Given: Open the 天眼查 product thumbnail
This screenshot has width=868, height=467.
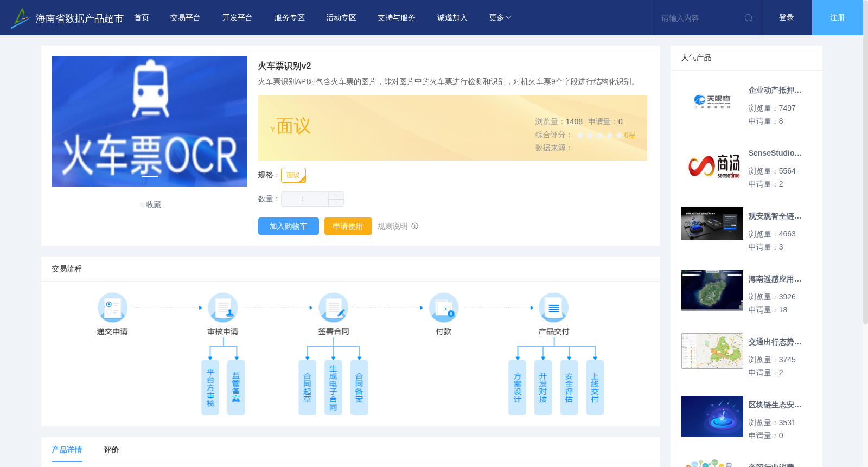Looking at the screenshot, I should (x=712, y=102).
